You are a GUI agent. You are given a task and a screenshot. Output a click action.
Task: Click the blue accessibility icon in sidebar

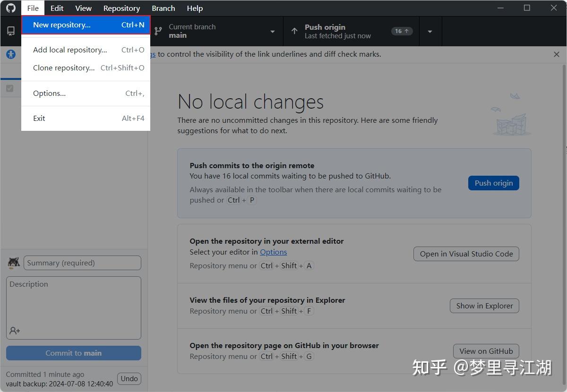pos(10,54)
